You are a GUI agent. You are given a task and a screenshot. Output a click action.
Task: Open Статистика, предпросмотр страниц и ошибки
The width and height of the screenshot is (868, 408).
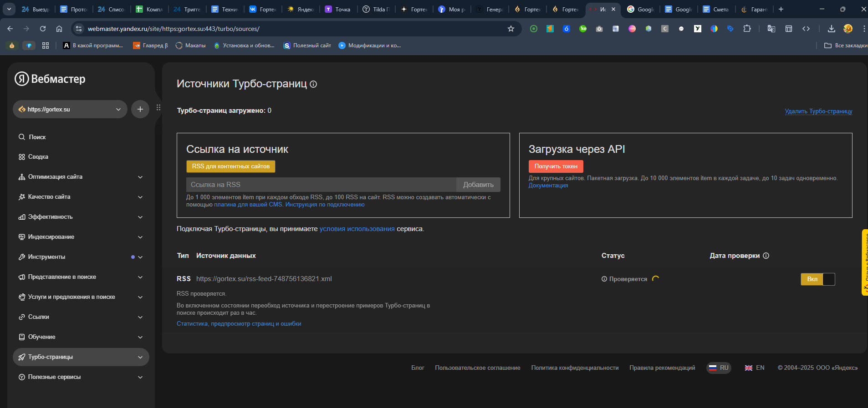click(239, 324)
